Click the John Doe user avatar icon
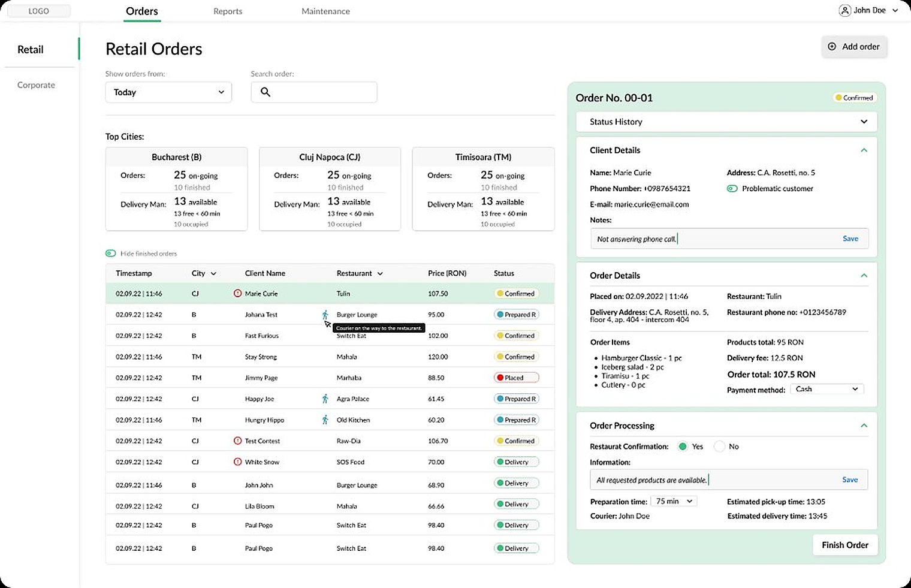Screen dimensions: 911x588 (844, 10)
